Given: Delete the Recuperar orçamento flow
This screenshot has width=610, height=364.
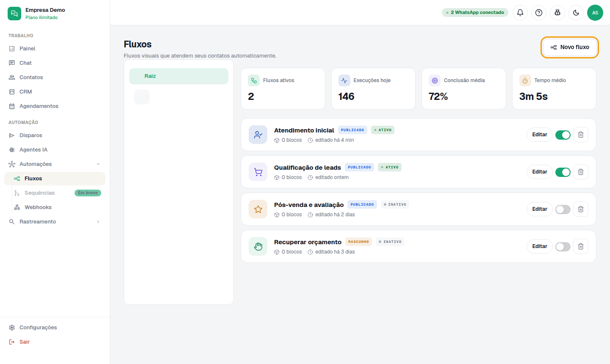Looking at the screenshot, I should tap(581, 246).
